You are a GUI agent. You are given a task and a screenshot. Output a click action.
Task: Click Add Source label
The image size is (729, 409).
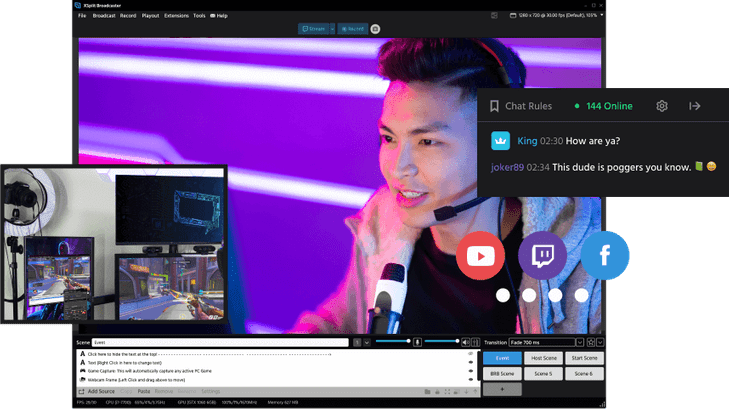(101, 391)
